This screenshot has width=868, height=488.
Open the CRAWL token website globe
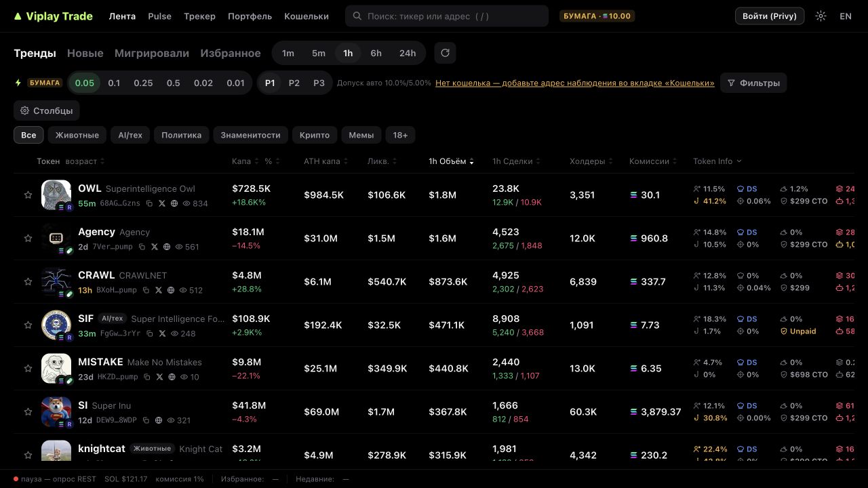(171, 290)
